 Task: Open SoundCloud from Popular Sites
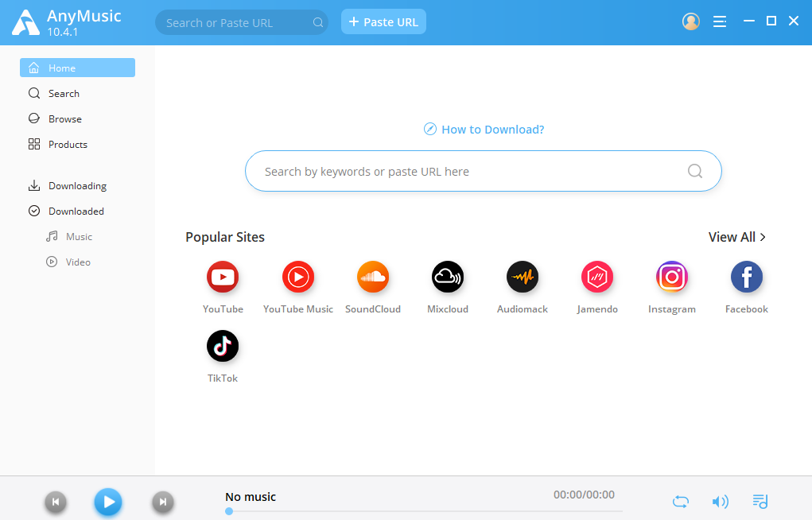click(373, 277)
